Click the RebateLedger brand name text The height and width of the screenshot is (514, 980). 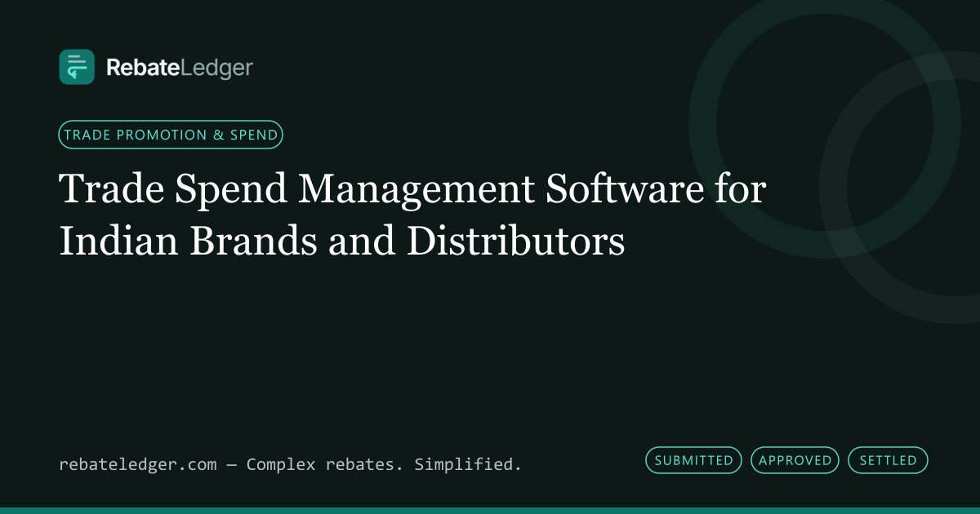point(180,68)
